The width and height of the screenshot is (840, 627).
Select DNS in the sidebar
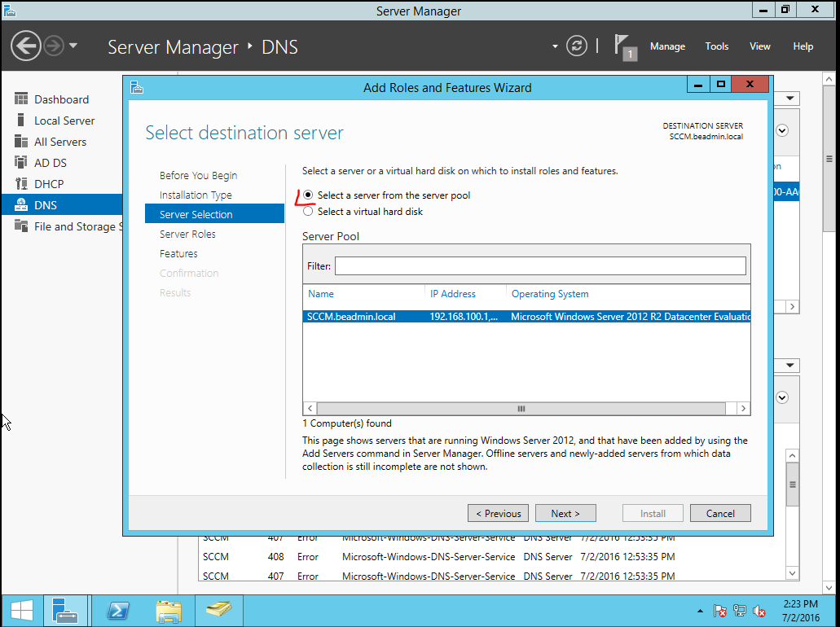pyautogui.click(x=62, y=205)
